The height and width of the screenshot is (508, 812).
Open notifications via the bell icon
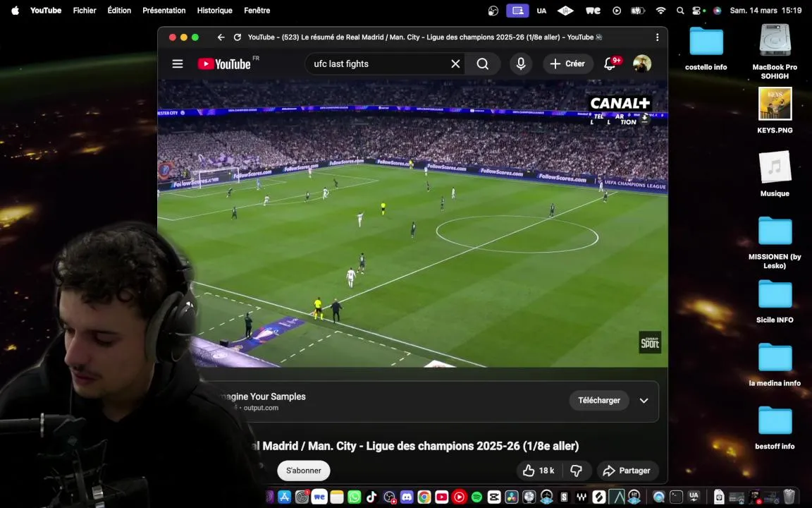click(610, 64)
